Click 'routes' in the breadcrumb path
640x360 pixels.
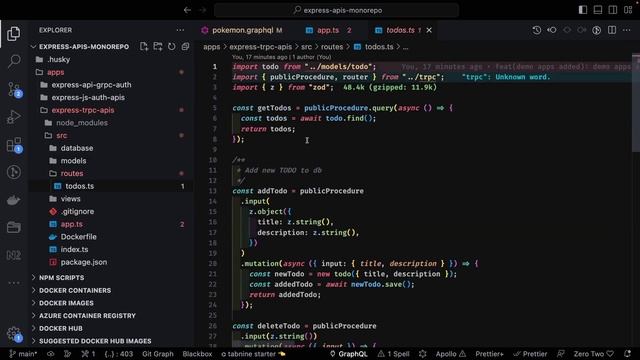click(x=332, y=47)
